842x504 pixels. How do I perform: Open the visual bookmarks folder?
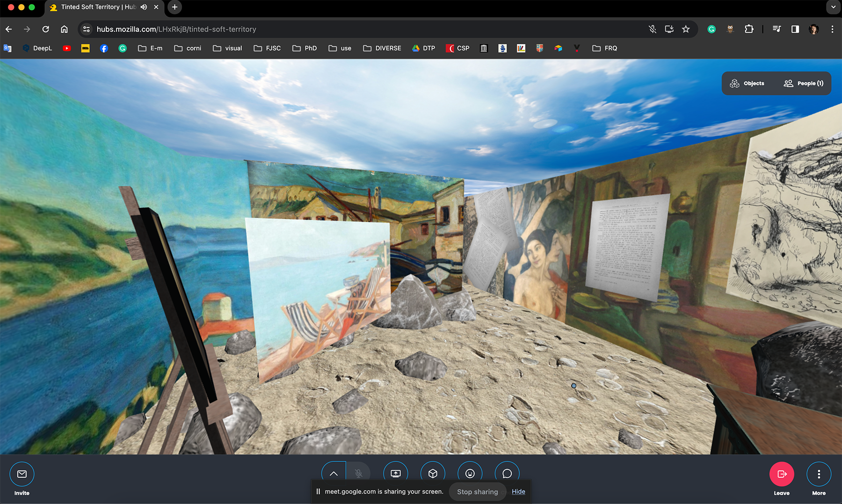[227, 48]
